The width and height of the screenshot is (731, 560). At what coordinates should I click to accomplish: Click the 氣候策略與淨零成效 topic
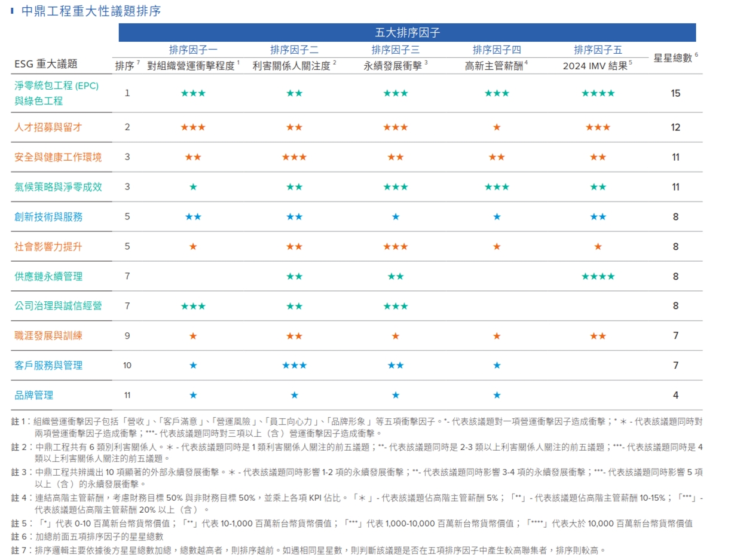[58, 186]
